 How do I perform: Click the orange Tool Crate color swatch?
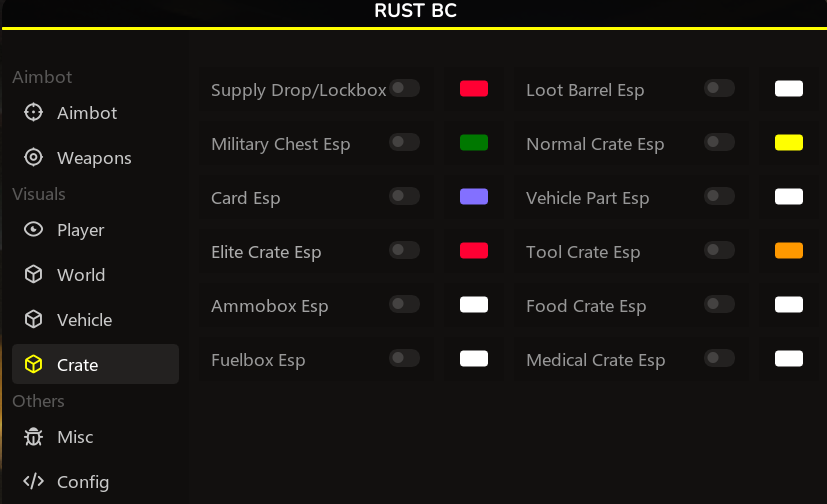(789, 250)
